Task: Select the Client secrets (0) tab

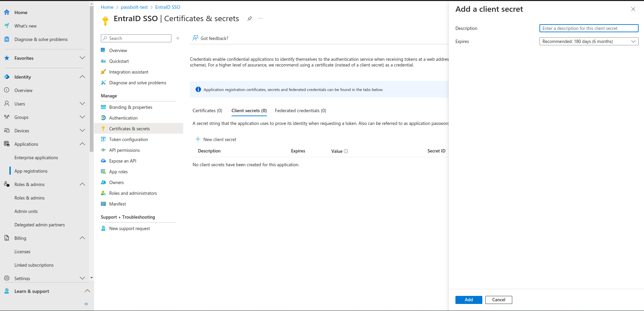Action: coord(249,110)
